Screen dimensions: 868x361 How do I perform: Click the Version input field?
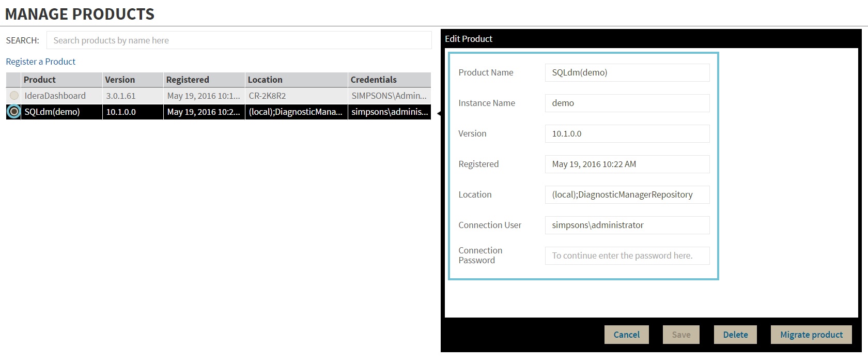(627, 133)
